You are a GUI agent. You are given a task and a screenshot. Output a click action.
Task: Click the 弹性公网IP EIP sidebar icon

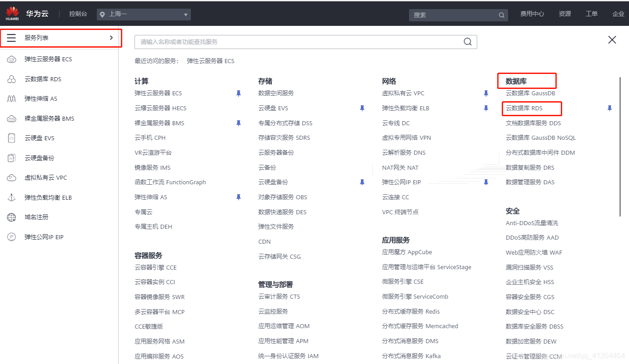pyautogui.click(x=11, y=237)
